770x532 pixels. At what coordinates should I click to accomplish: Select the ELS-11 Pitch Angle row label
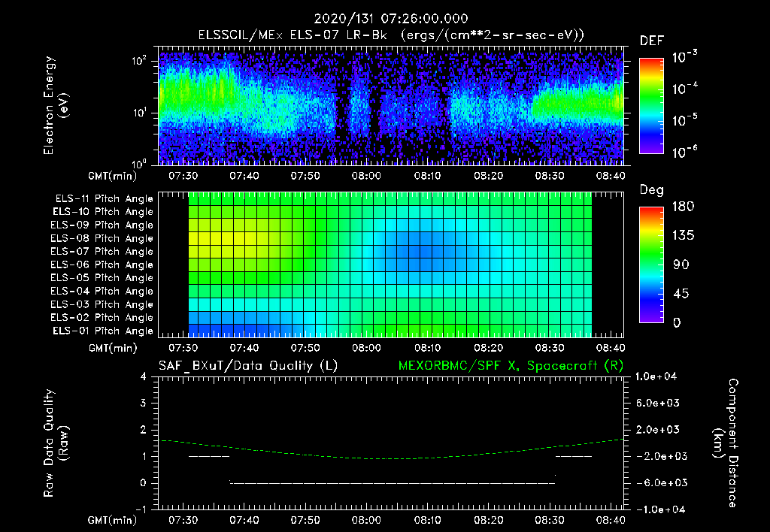point(104,199)
